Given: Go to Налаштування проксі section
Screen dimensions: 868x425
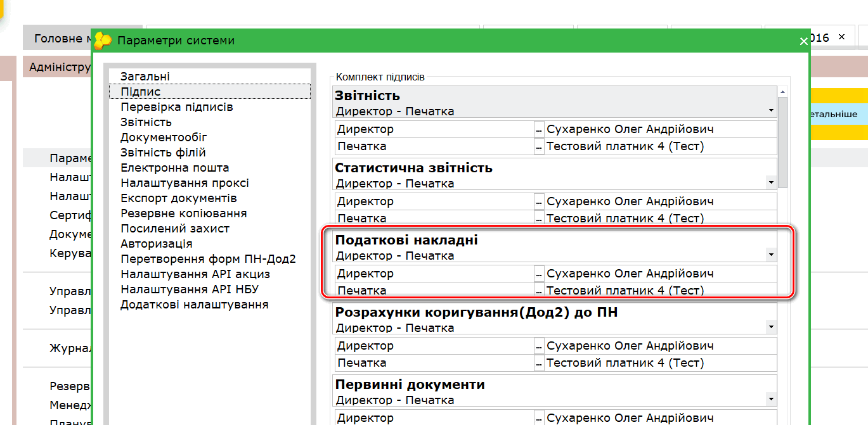Looking at the screenshot, I should click(185, 183).
